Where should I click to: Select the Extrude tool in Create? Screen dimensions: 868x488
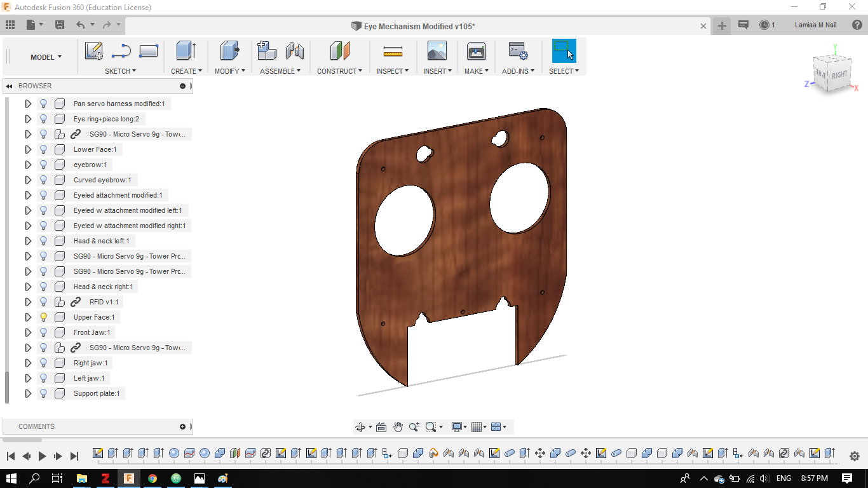186,51
